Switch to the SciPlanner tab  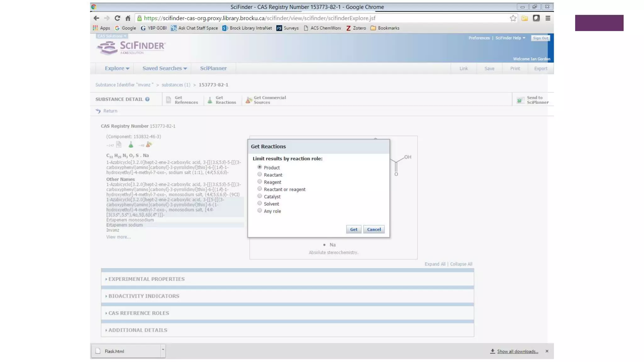[213, 68]
